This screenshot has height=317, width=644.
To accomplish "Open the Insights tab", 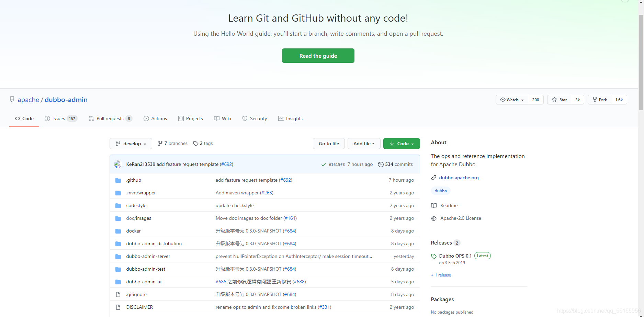I will (x=290, y=118).
